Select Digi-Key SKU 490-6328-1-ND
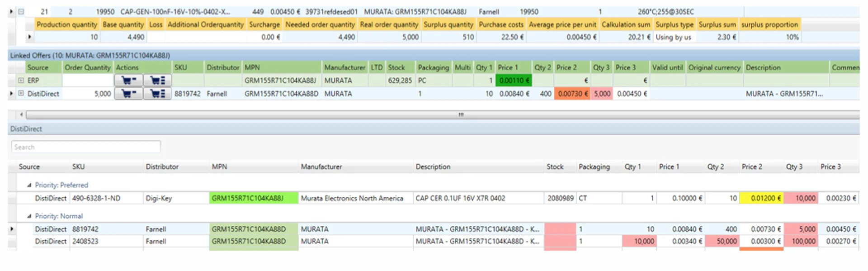The image size is (868, 271). coord(96,198)
